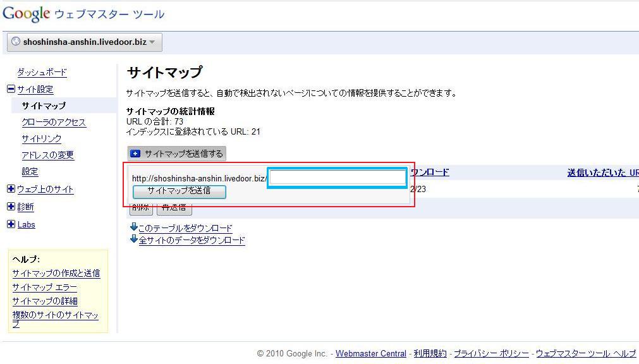Click the 'URL の合計: 73' statistic text

tap(154, 121)
